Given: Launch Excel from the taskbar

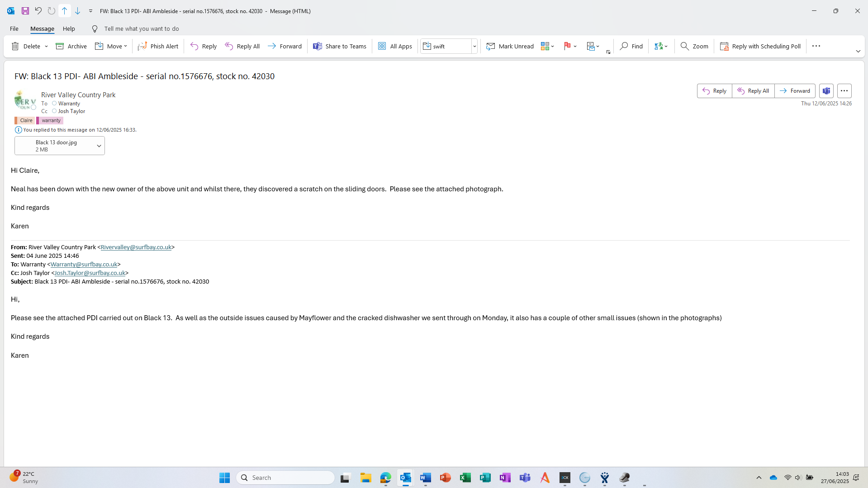Looking at the screenshot, I should click(465, 478).
